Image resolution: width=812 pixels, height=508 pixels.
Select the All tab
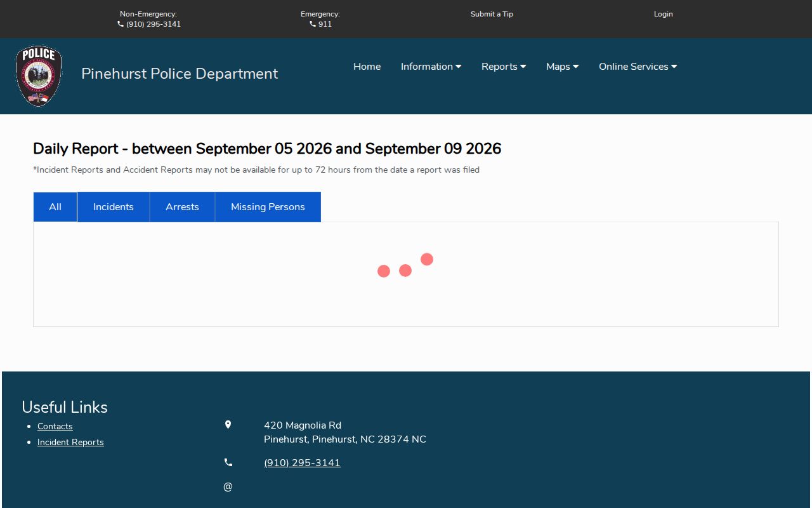tap(55, 207)
